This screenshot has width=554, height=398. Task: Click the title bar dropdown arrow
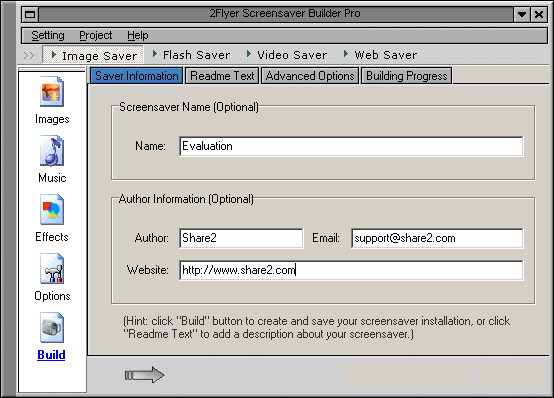[x=522, y=14]
